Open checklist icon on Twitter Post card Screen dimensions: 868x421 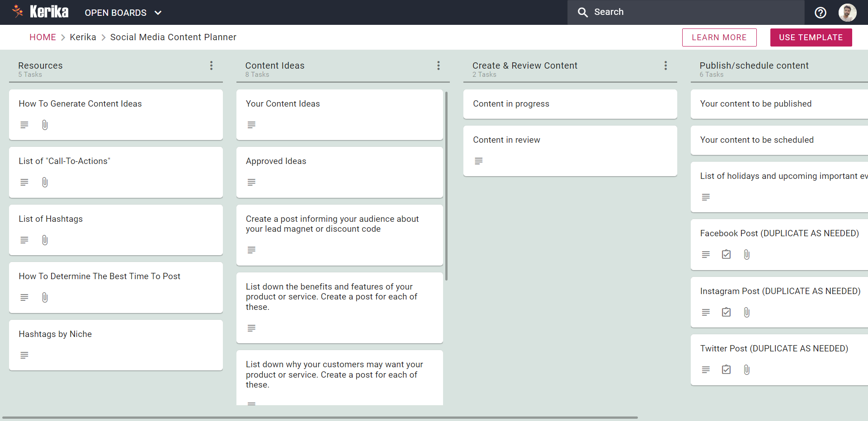point(726,370)
